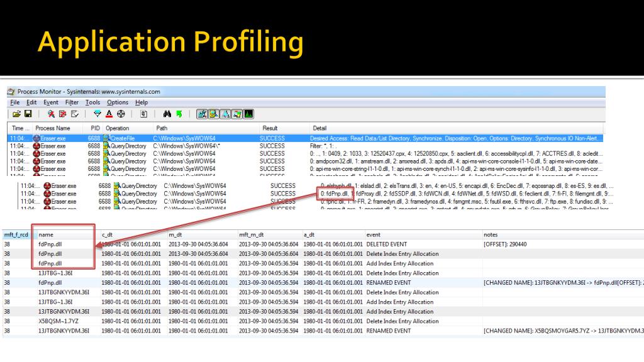Open the Options menu

(x=118, y=102)
